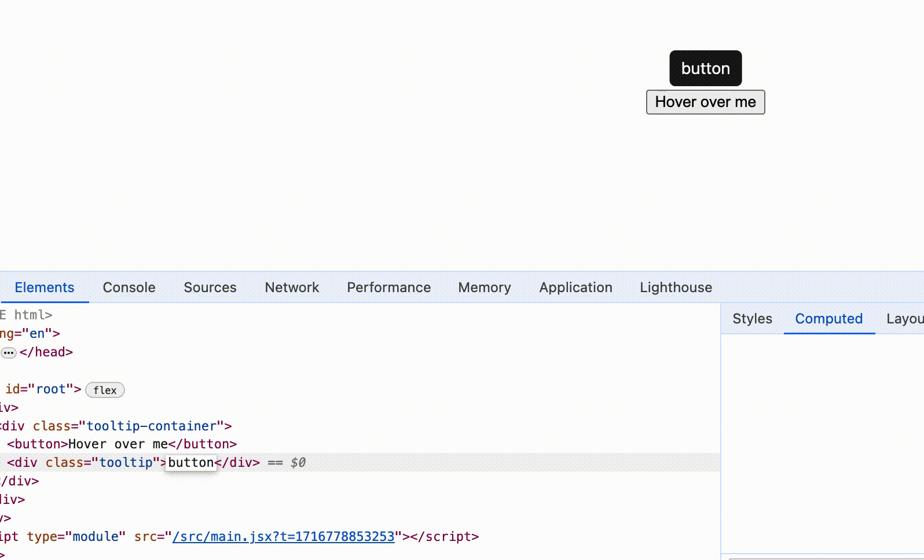Screen dimensions: 924x560
Task: Select the tooltip-container div node
Action: coord(116,426)
